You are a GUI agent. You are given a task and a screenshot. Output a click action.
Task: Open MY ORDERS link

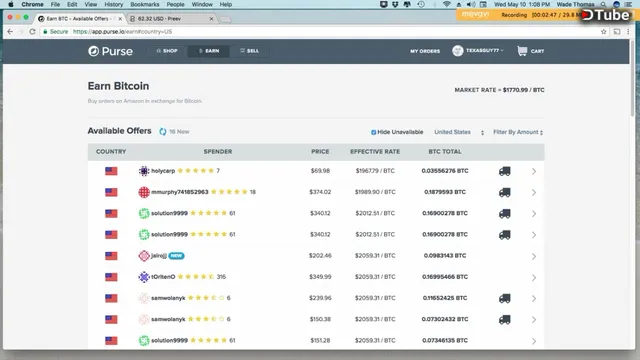(425, 51)
